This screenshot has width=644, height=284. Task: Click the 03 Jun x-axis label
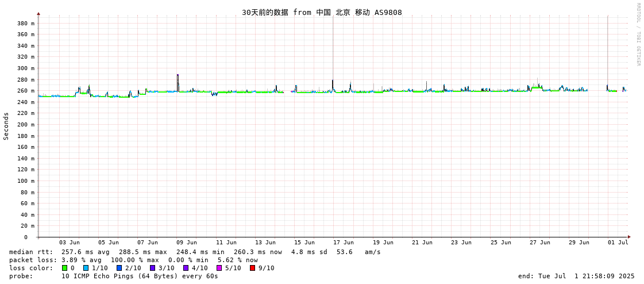(70, 243)
